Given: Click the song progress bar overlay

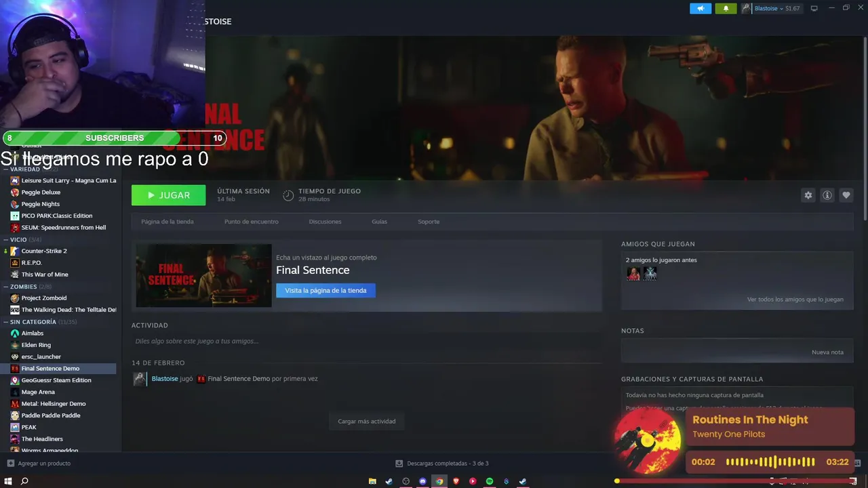Looking at the screenshot, I should coord(736,481).
